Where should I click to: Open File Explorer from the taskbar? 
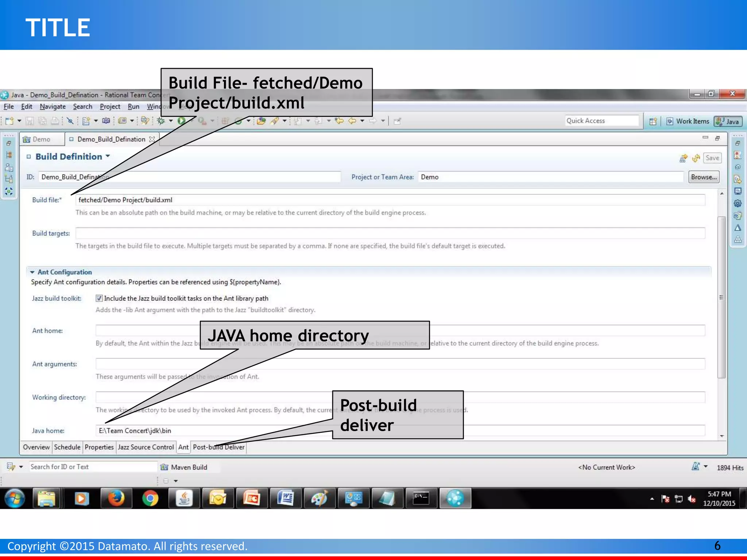(x=47, y=498)
